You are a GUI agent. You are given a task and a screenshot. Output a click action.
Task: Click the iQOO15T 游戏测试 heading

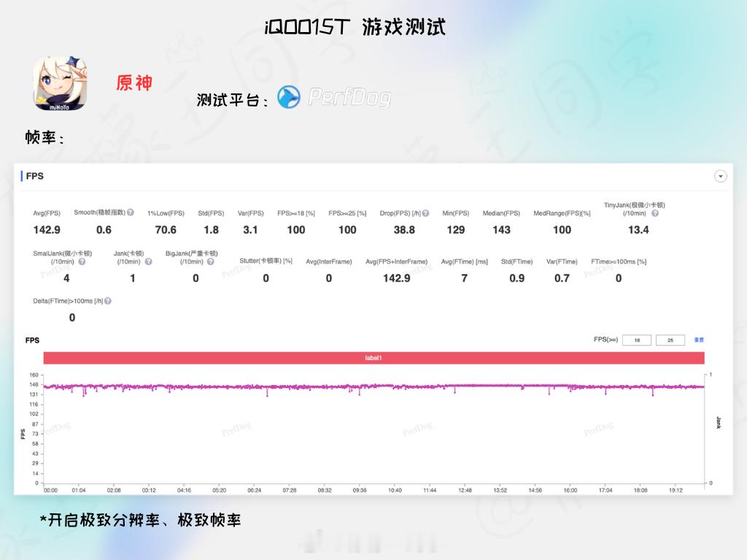[x=355, y=27]
